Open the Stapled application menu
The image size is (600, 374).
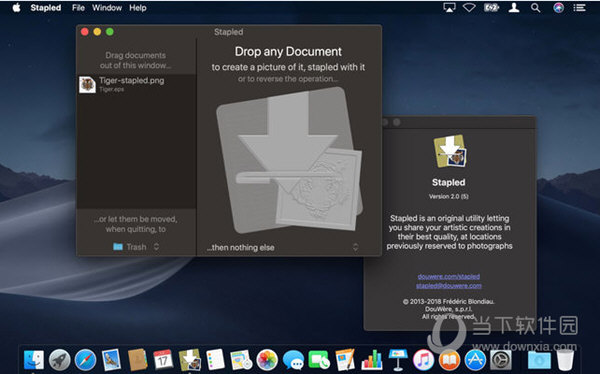click(46, 8)
